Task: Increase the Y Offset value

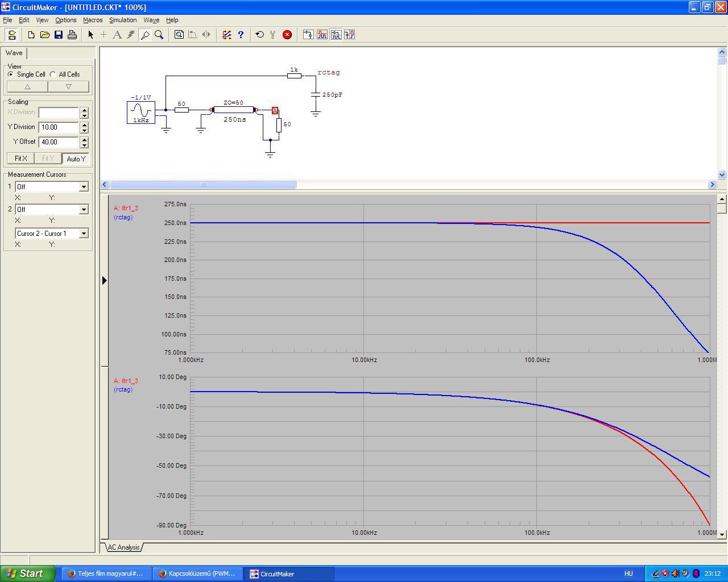Action: point(84,139)
